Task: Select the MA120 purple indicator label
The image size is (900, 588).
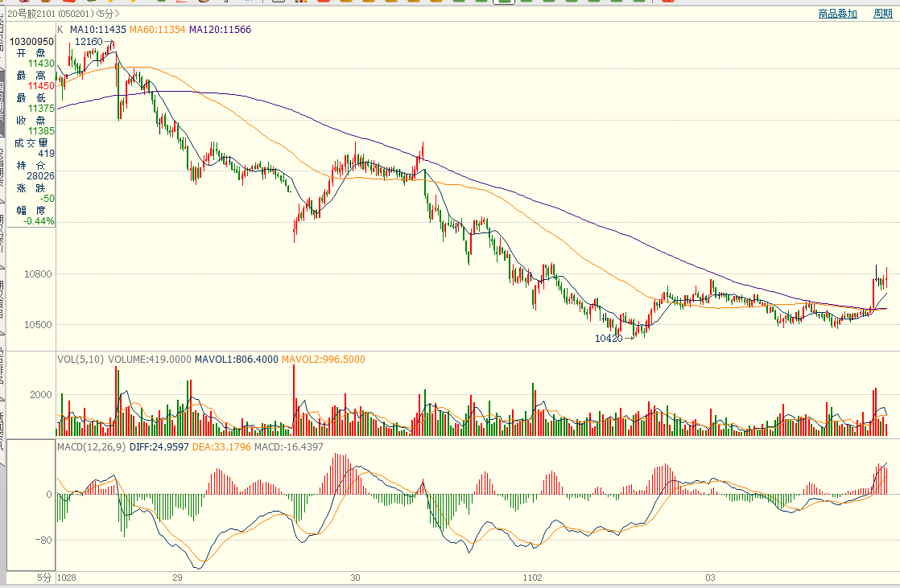Action: (x=220, y=30)
